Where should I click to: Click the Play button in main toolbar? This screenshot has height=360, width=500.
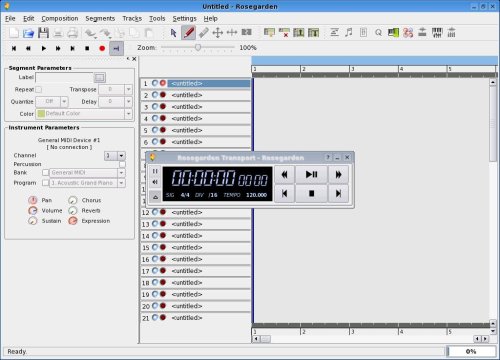[x=43, y=48]
